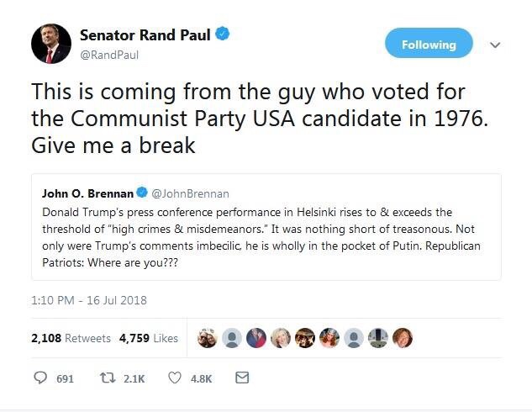Send tweet via the envelope icon
This screenshot has height=412, width=532.
pyautogui.click(x=241, y=378)
